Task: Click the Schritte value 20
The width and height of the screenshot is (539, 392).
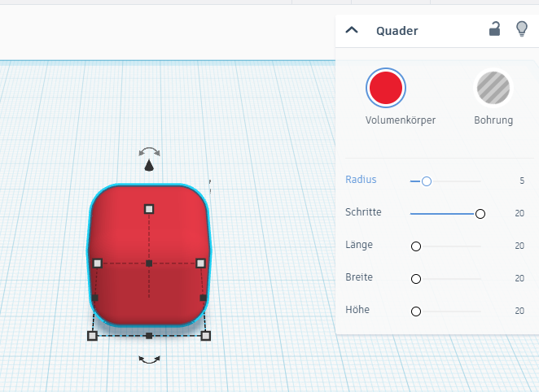Action: coord(519,214)
